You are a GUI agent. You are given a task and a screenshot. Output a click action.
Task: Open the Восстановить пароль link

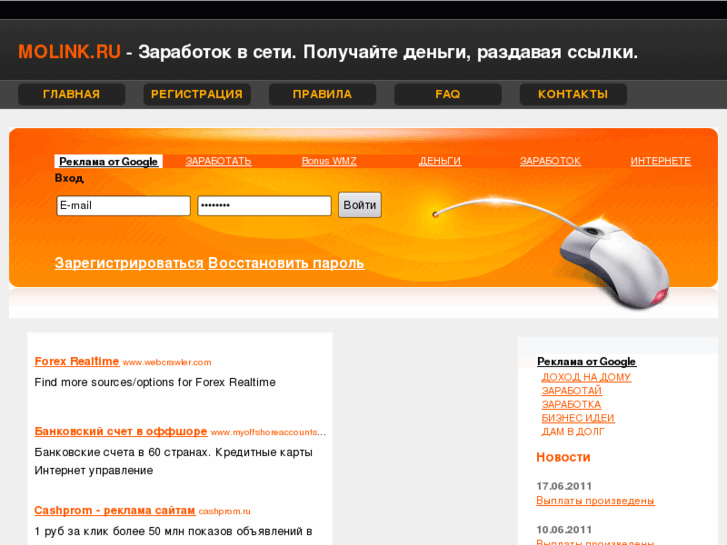click(x=286, y=263)
